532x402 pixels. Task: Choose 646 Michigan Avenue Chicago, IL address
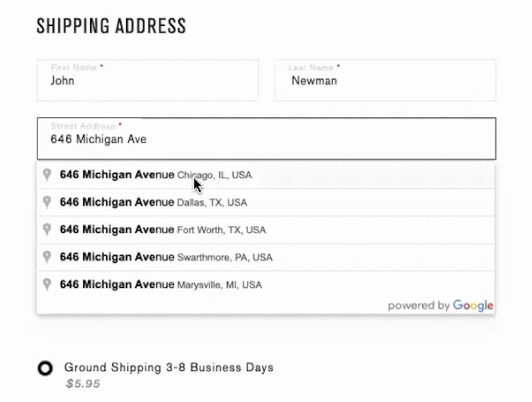pos(156,175)
